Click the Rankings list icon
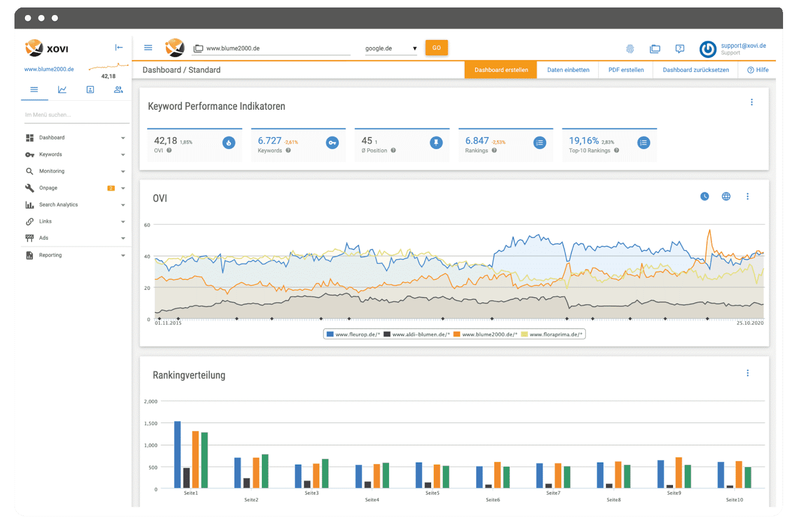Screen dimensions: 798x532 click(540, 143)
